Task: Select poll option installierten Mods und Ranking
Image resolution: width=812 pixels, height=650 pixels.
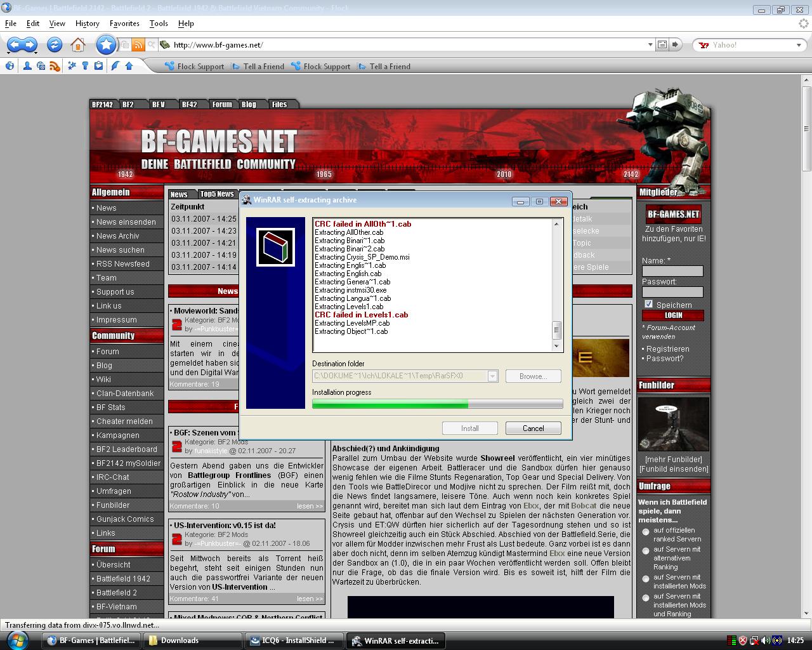Action: (646, 597)
